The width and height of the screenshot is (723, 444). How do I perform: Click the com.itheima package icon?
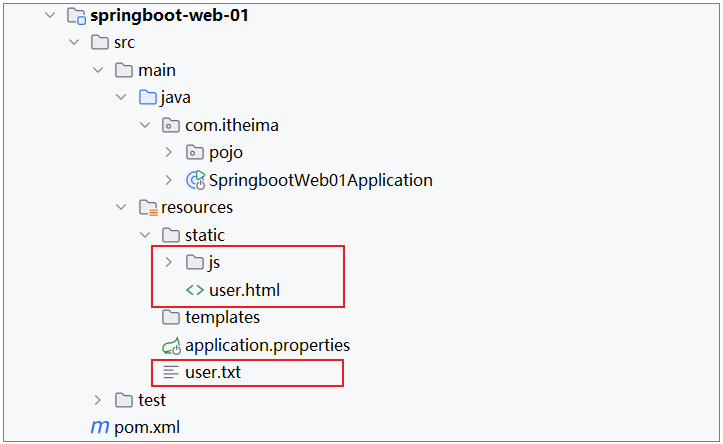click(x=170, y=125)
